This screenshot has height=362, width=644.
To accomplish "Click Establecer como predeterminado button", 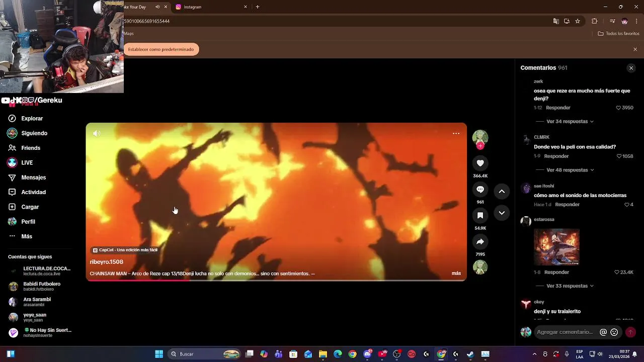I will coord(161,49).
